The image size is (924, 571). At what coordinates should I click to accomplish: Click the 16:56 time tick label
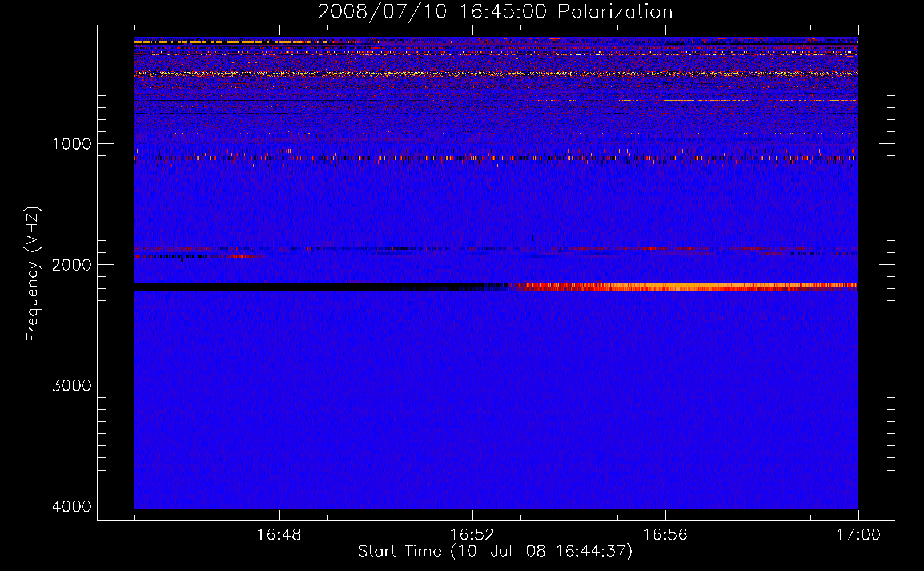coord(665,535)
